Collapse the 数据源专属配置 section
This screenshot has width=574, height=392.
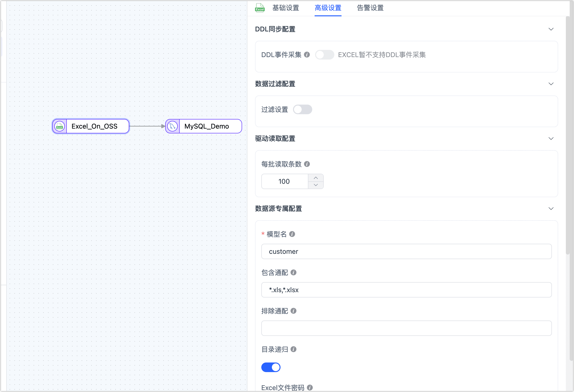click(551, 208)
